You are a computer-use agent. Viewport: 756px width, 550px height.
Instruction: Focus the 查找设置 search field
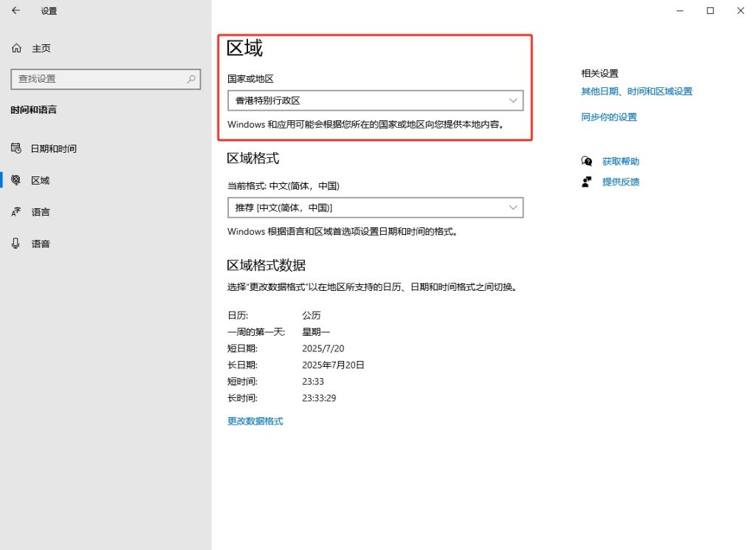click(x=96, y=79)
